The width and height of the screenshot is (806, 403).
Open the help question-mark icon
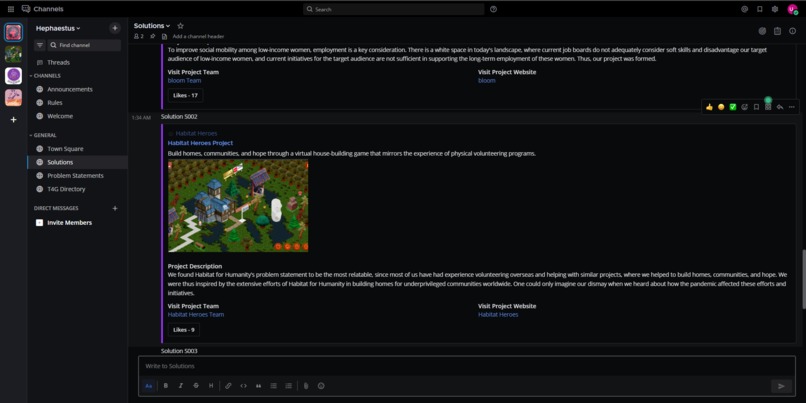point(493,9)
